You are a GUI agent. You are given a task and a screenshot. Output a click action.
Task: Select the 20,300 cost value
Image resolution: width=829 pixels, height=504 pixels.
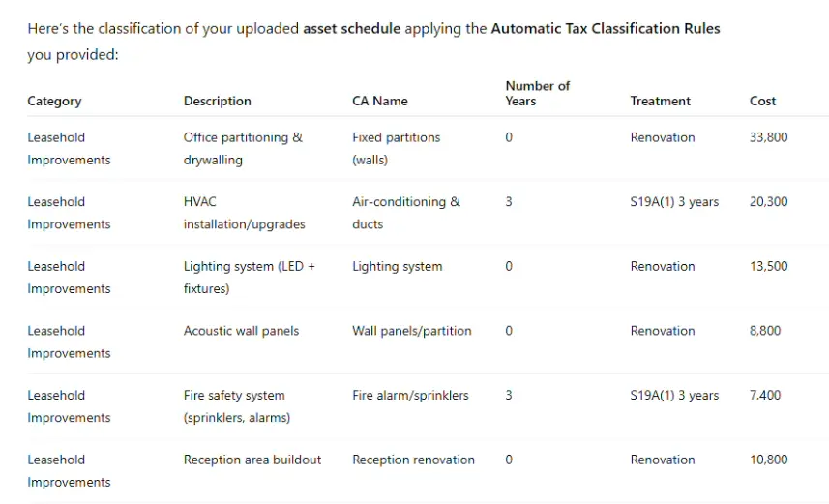(769, 202)
